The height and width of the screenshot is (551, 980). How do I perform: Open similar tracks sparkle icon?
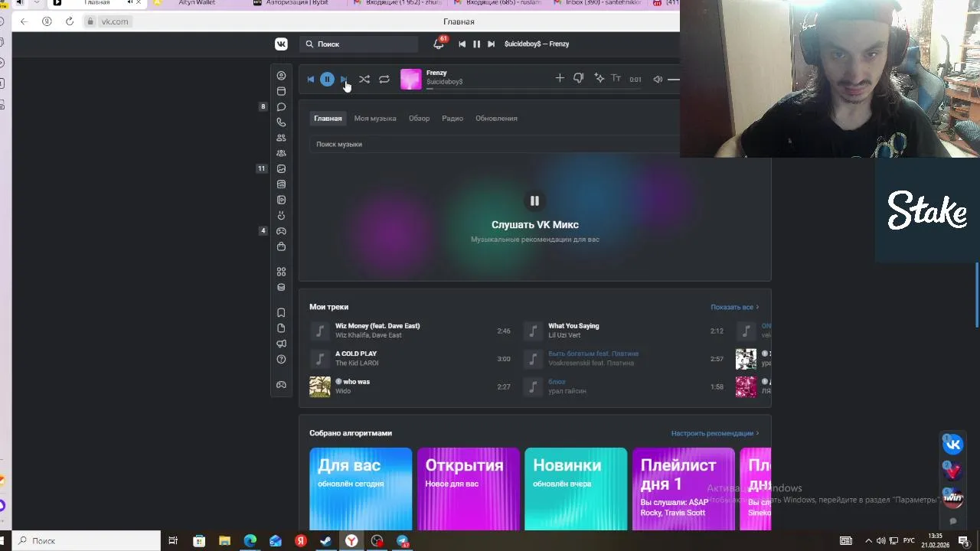(x=599, y=78)
